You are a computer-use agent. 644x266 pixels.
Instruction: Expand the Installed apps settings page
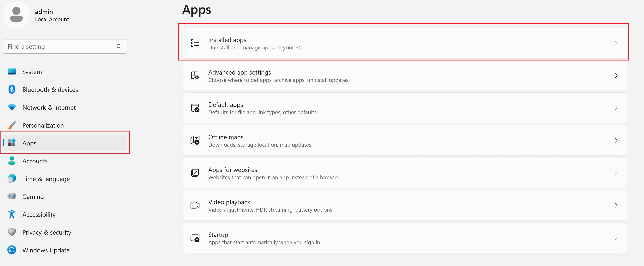point(616,43)
